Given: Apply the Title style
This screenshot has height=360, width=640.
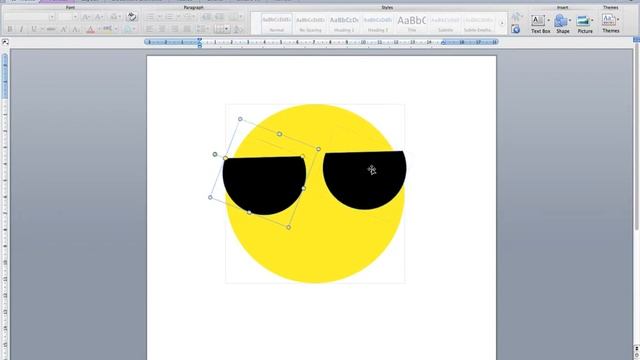Looking at the screenshot, I should click(x=411, y=23).
